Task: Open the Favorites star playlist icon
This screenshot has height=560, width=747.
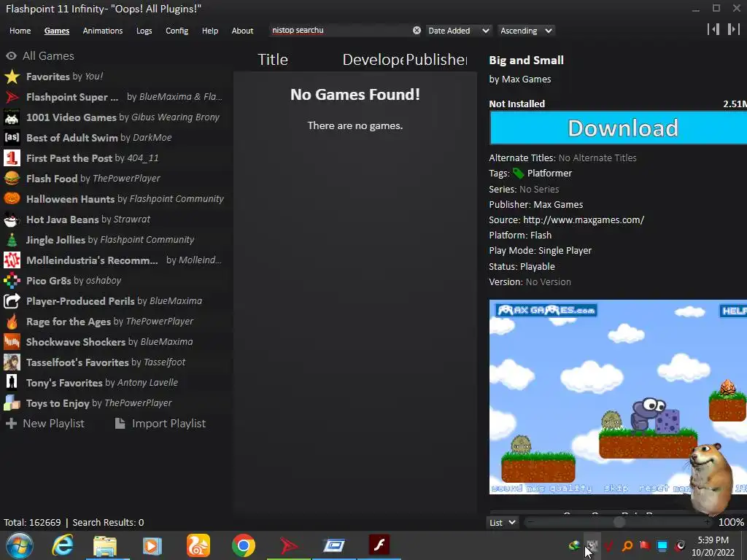Action: click(12, 77)
